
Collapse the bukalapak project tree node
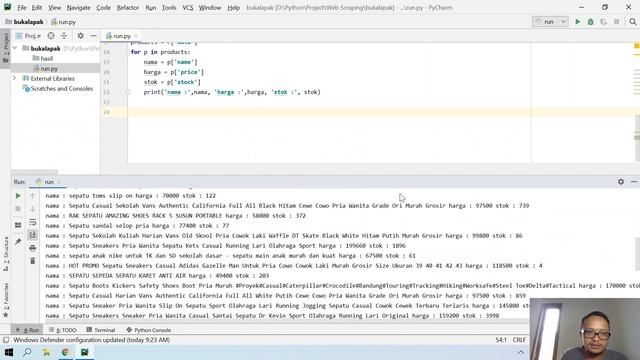point(15,48)
